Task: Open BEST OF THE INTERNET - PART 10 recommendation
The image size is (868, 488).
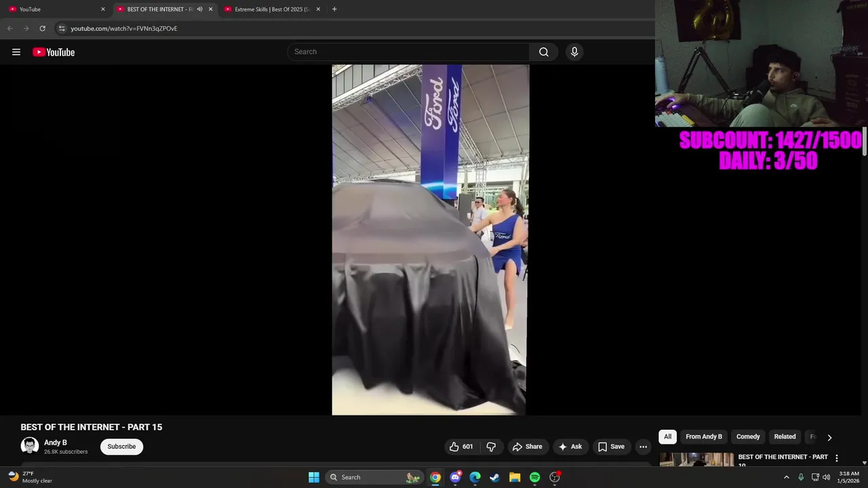Action: 783,460
